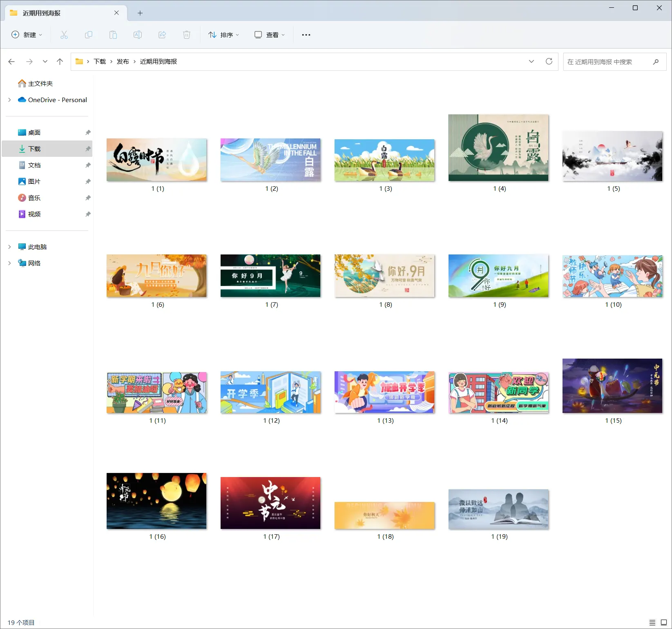The height and width of the screenshot is (629, 672).
Task: Click the Share icon in toolbar
Action: pos(162,35)
